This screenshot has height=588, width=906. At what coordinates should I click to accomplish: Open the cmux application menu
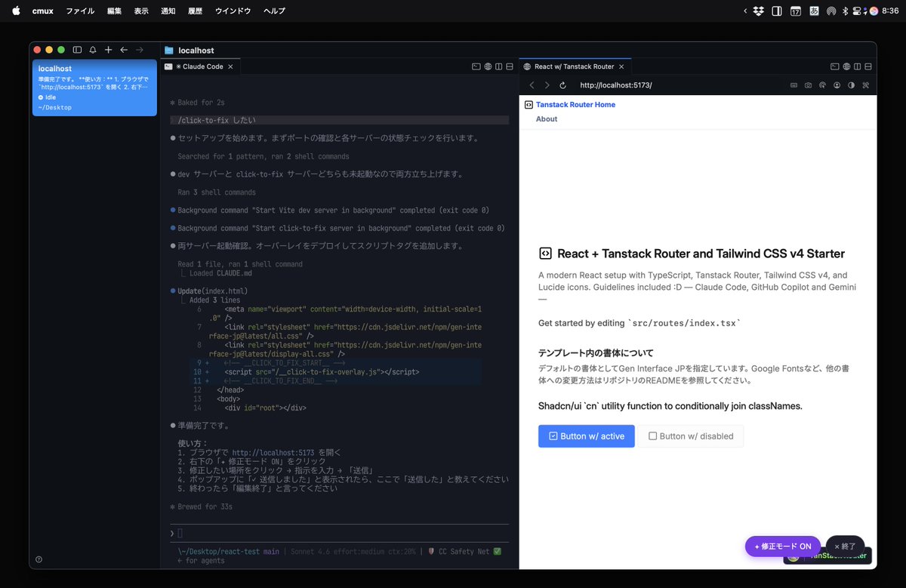point(42,11)
